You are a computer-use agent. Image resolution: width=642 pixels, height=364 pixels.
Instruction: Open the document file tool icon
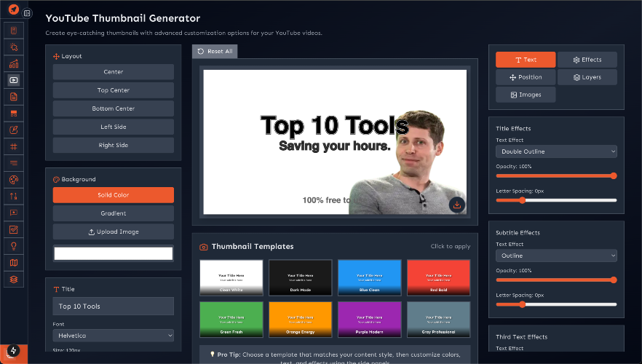(x=14, y=97)
